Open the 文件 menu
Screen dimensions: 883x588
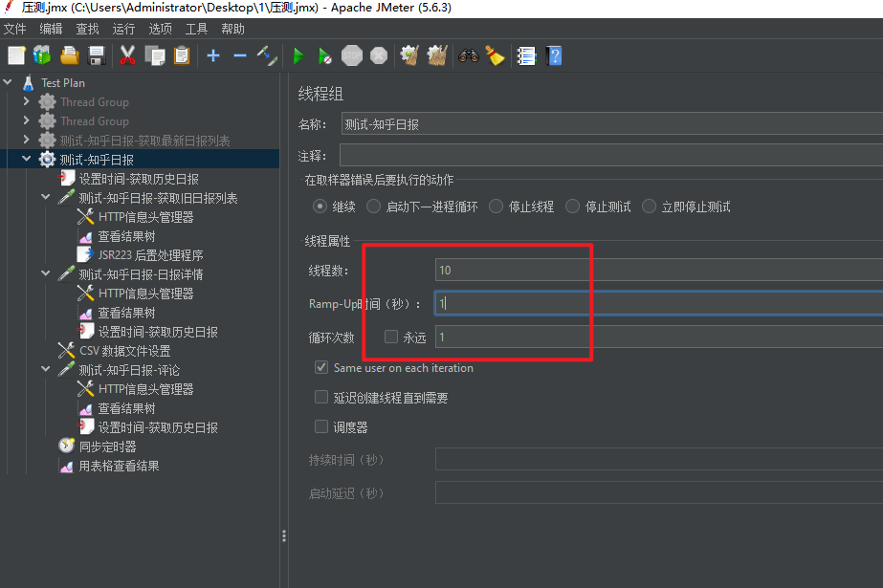coord(14,29)
